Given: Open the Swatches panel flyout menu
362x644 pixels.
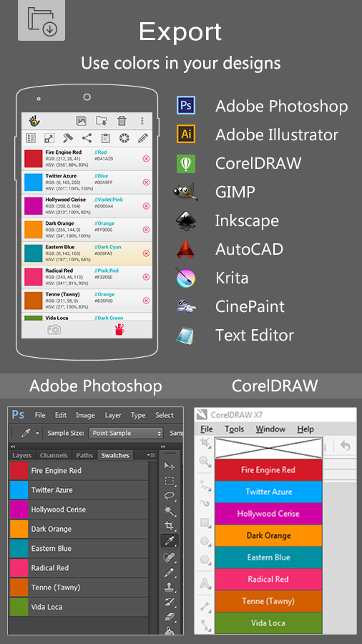Looking at the screenshot, I should click(151, 455).
